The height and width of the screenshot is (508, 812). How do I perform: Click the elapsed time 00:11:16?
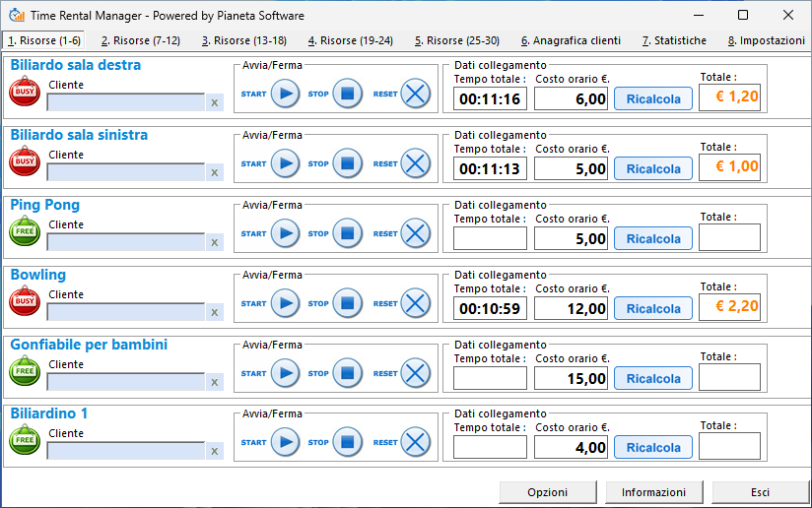490,98
